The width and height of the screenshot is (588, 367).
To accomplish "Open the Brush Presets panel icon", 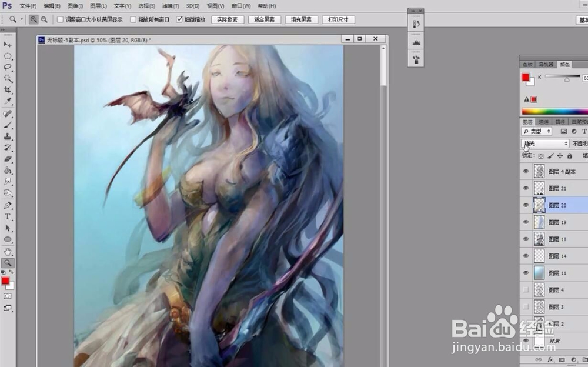I will tap(416, 59).
